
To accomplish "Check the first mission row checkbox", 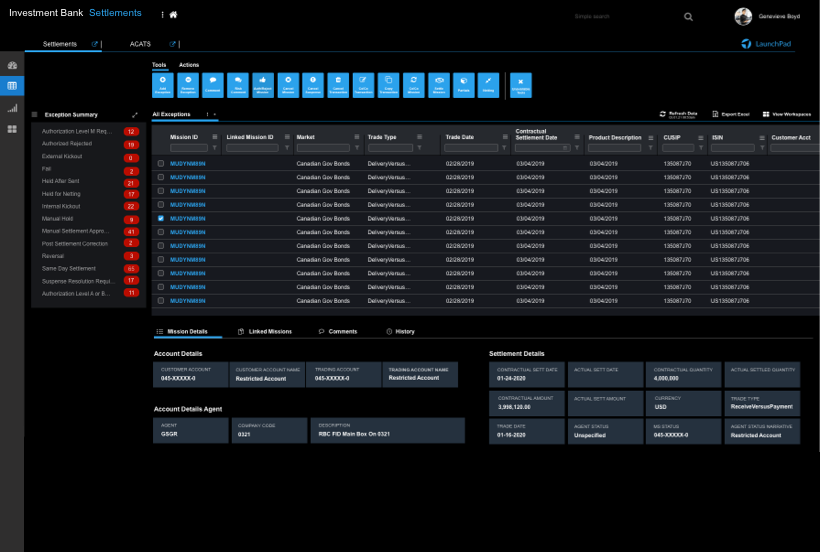I will click(x=161, y=163).
